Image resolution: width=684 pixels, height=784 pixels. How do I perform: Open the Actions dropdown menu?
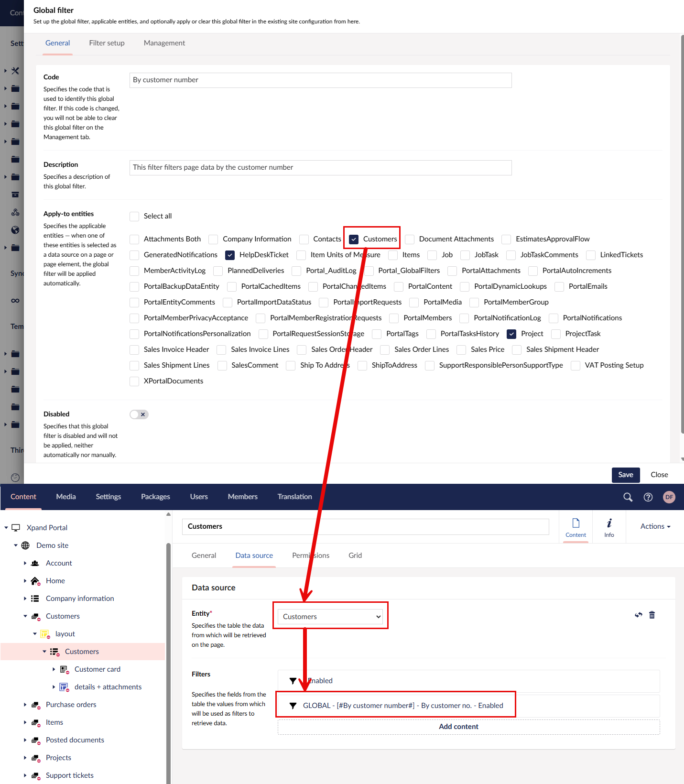click(655, 526)
